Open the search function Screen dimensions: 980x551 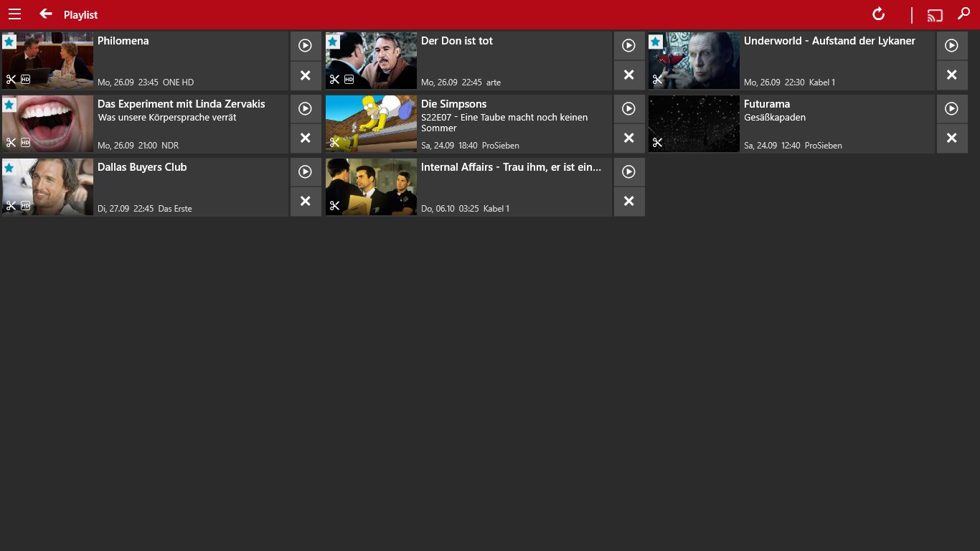tap(964, 14)
